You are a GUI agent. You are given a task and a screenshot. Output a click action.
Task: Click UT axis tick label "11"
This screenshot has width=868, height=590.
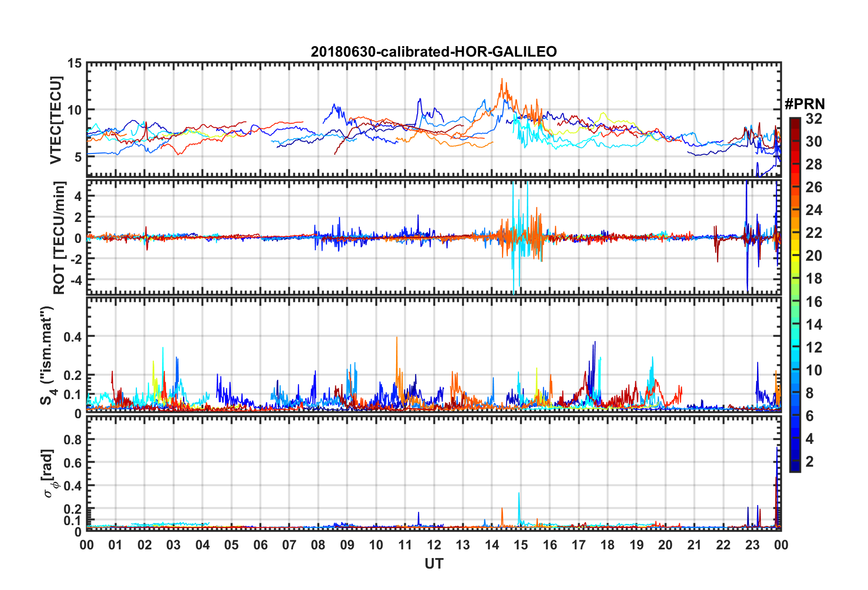[405, 545]
